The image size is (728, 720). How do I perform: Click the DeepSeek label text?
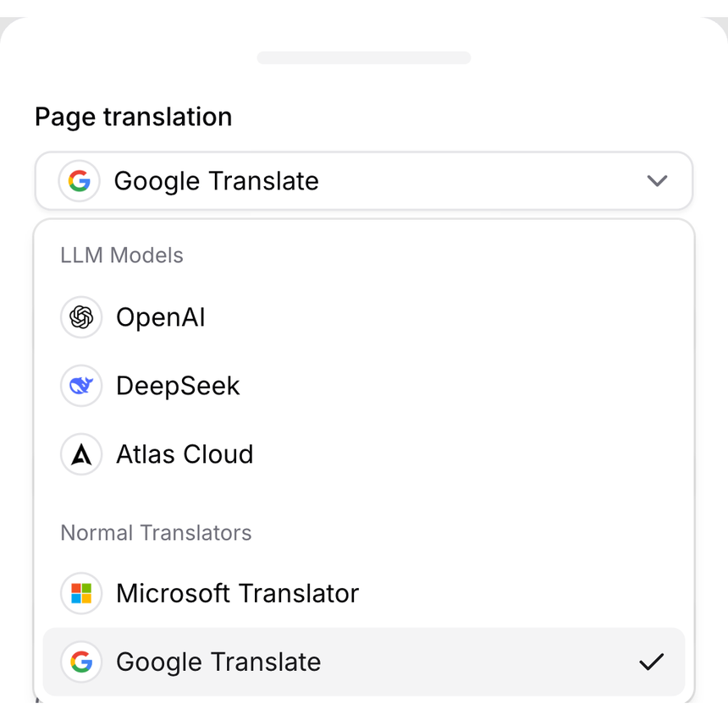point(178,386)
